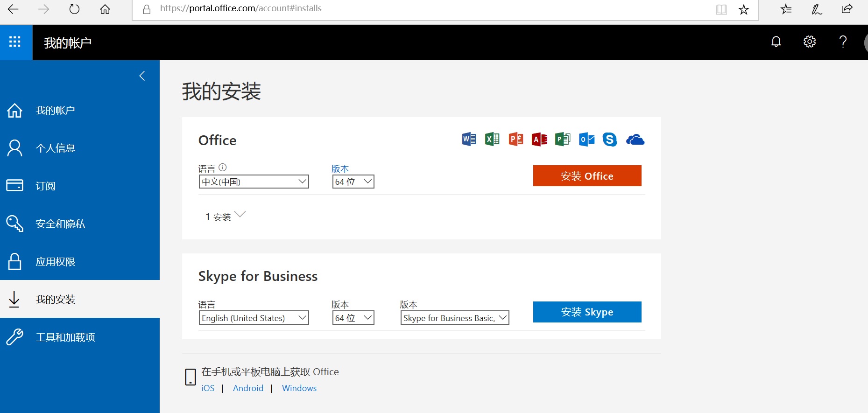Image resolution: width=868 pixels, height=413 pixels.
Task: Click the Skype for Business heading
Action: 258,276
